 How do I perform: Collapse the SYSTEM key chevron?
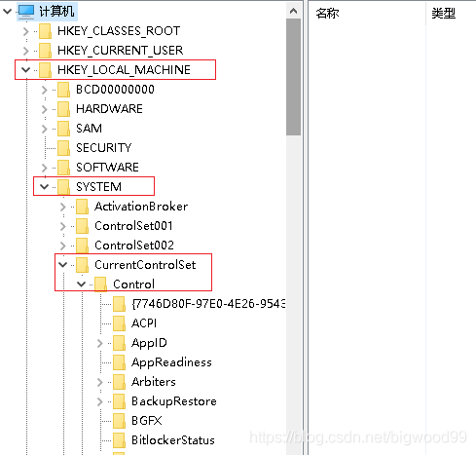(44, 187)
